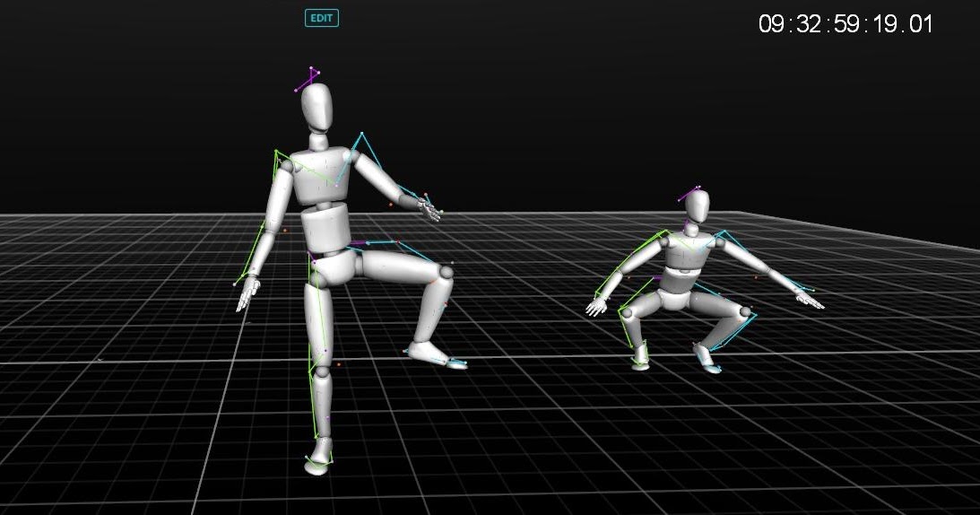Click the standing mannequin's raised knee
Viewport: 980px width, 515px height.
[x=446, y=273]
